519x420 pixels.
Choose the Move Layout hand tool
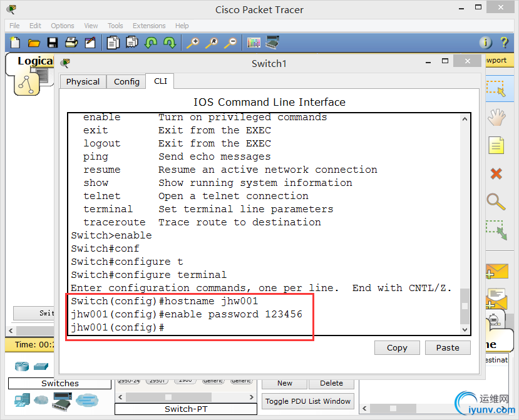click(496, 117)
